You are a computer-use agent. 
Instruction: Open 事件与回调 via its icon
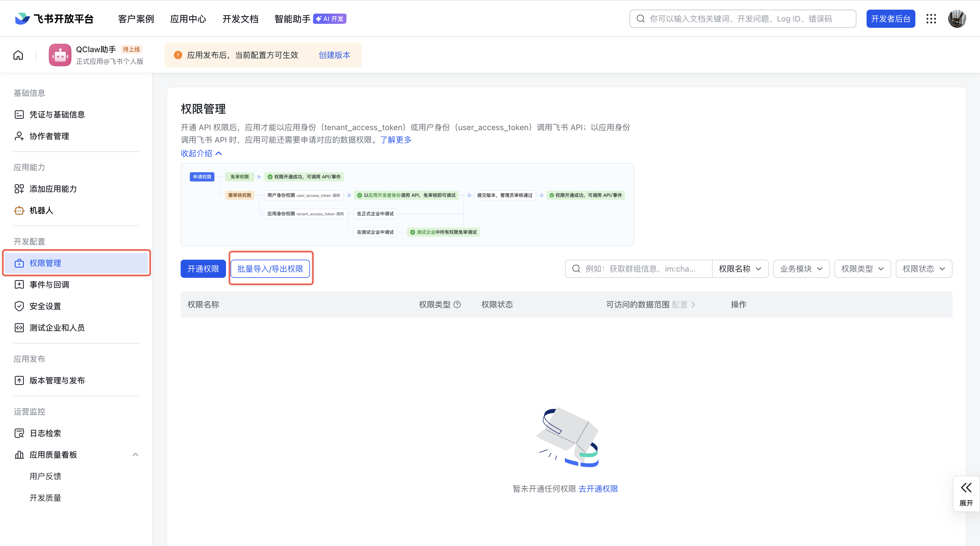[x=19, y=284]
